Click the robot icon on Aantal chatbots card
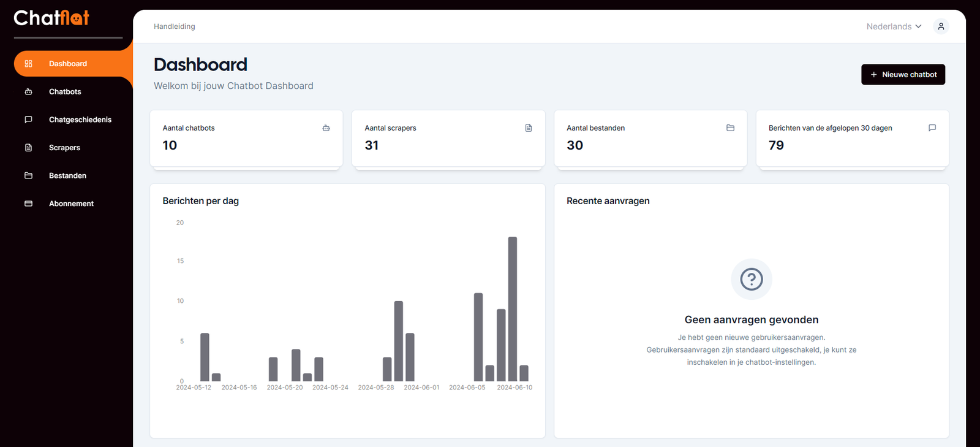The height and width of the screenshot is (447, 980). tap(326, 128)
